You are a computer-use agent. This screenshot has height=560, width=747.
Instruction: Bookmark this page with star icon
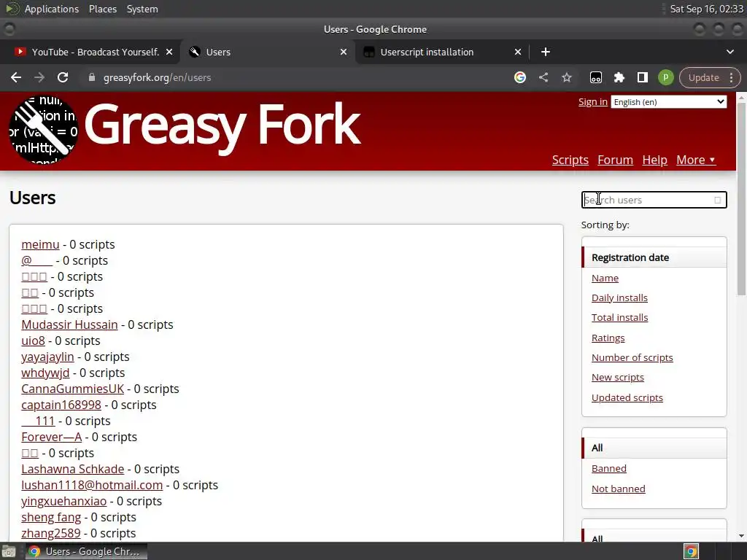566,77
